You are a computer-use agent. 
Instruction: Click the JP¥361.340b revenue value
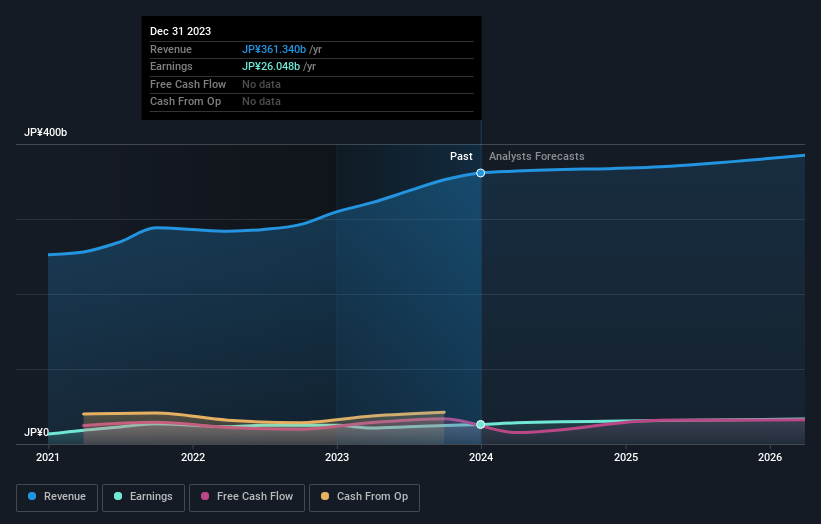(x=274, y=49)
